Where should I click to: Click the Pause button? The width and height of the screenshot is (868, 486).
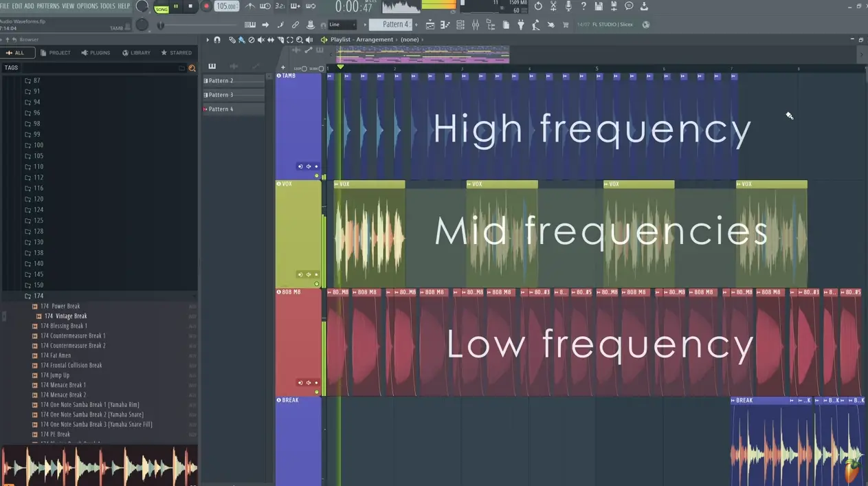point(176,6)
